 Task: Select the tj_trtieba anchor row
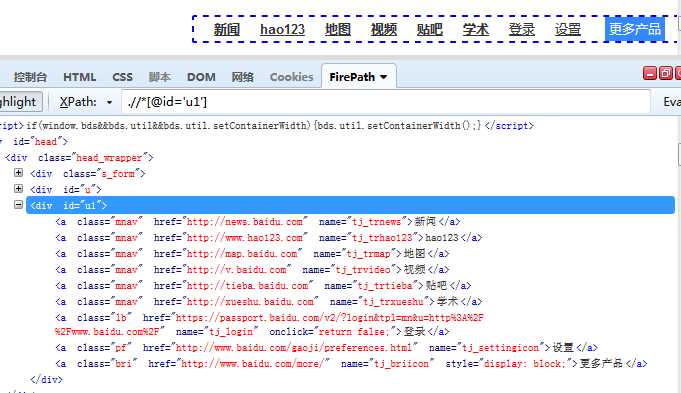point(263,286)
